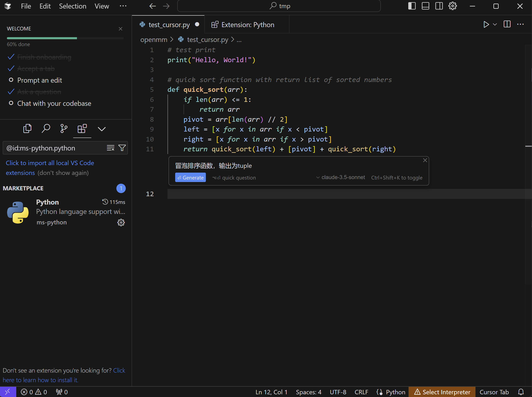The width and height of the screenshot is (532, 397).
Task: Click the Generate button
Action: click(x=190, y=178)
